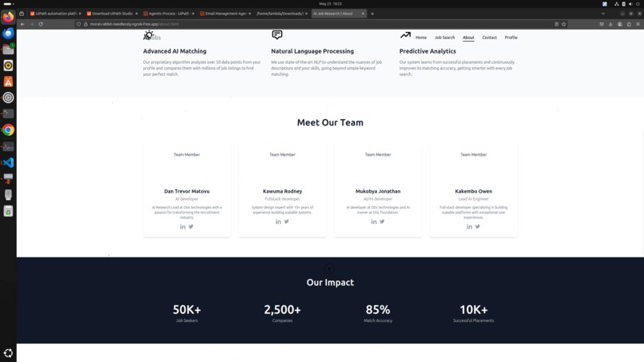
Task: Close the AI Job Research About tab
Action: tap(363, 14)
